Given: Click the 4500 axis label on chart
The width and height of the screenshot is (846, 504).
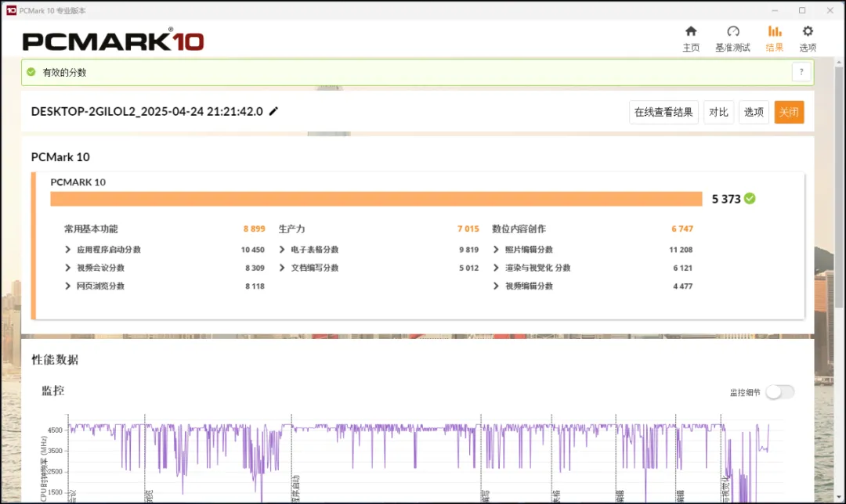Looking at the screenshot, I should pyautogui.click(x=55, y=430).
